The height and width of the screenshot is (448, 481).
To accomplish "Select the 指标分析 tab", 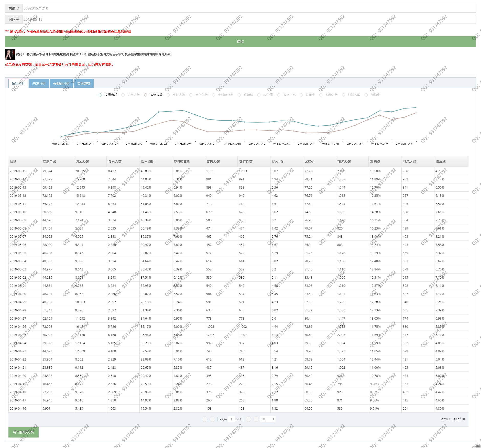I will tap(18, 83).
